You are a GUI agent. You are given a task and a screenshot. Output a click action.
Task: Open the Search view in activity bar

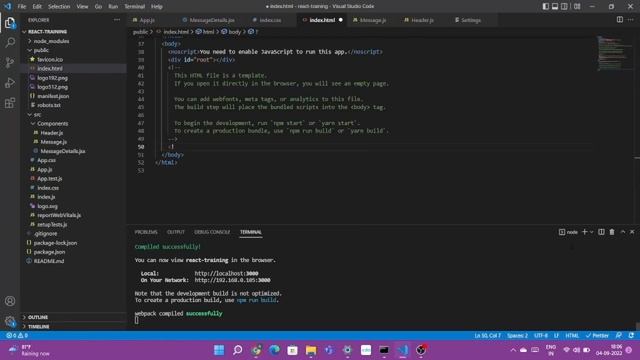coord(10,42)
